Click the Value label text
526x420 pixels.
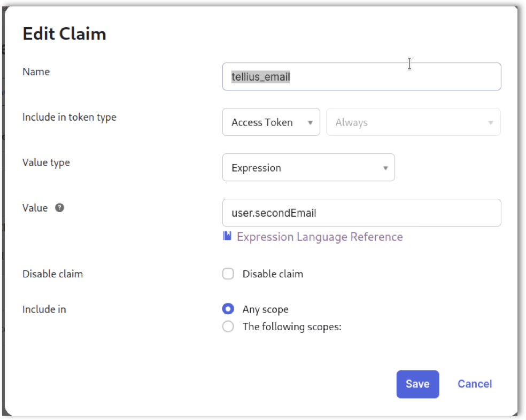[x=35, y=208]
